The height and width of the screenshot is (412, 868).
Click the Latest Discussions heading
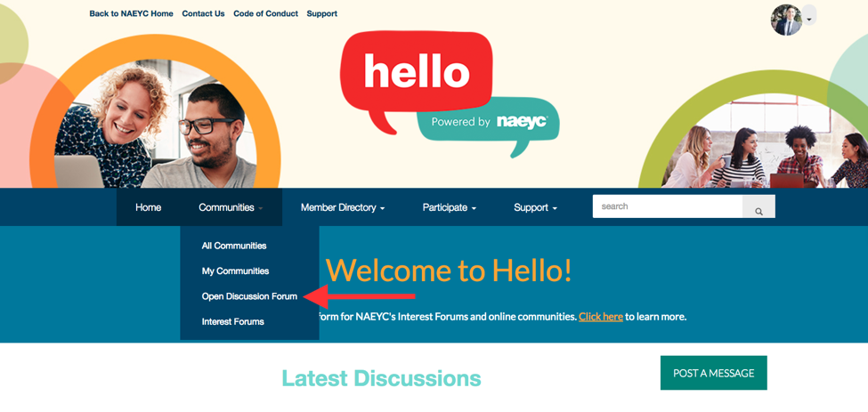coord(381,378)
